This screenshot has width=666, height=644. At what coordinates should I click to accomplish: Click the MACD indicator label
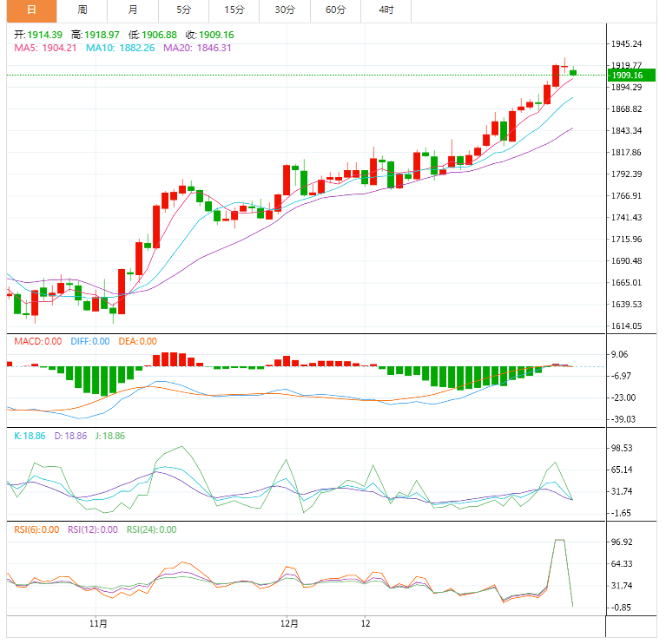[x=37, y=341]
